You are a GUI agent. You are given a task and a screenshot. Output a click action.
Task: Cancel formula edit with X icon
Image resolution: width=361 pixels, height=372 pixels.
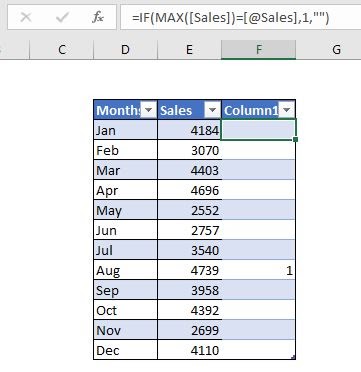click(x=26, y=17)
